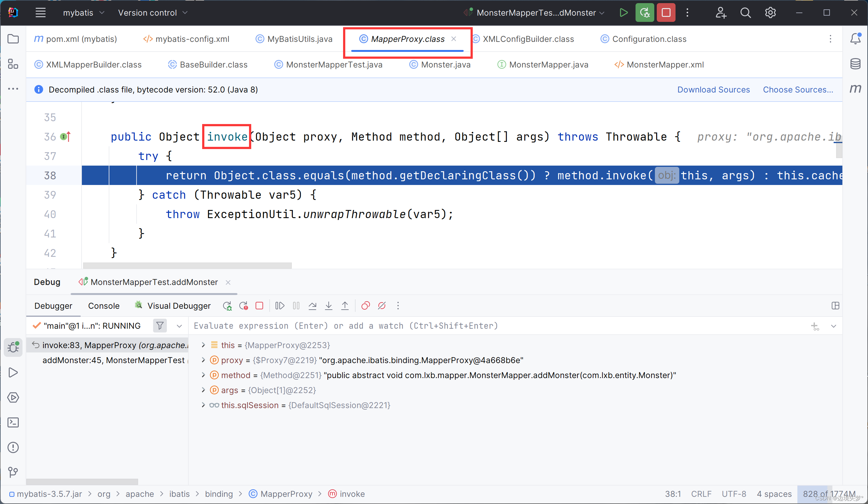The width and height of the screenshot is (868, 504).
Task: Open the Maven tool window icon
Action: pyautogui.click(x=855, y=89)
